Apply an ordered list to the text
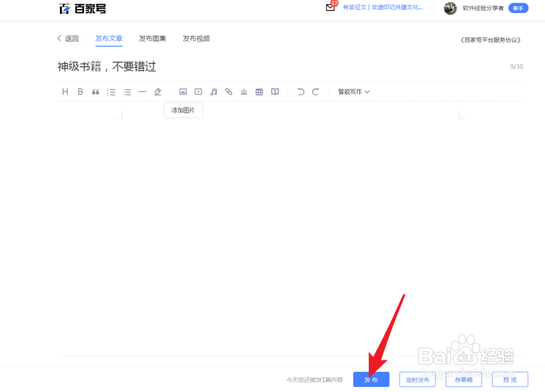 pyautogui.click(x=111, y=91)
